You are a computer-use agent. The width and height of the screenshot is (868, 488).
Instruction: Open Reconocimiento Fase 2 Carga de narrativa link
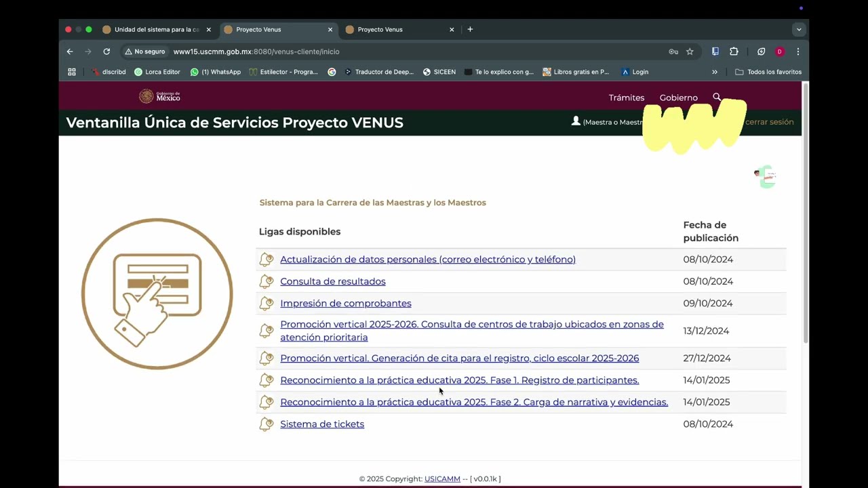pos(474,403)
